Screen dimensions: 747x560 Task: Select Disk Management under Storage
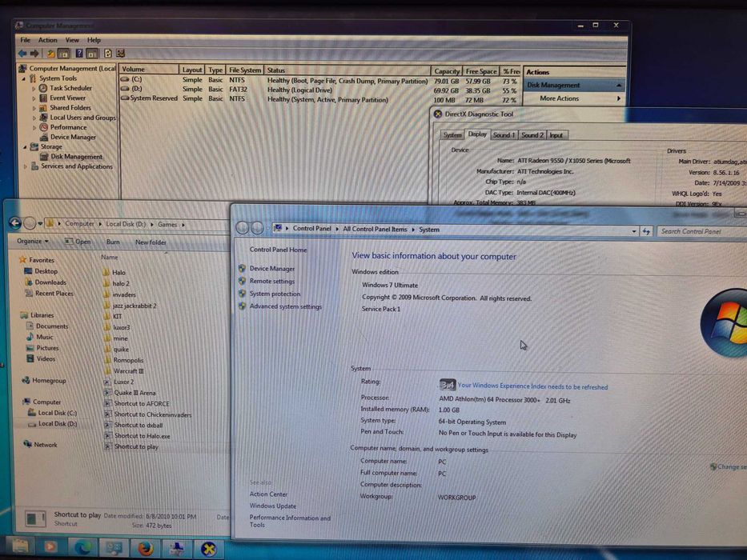click(76, 156)
